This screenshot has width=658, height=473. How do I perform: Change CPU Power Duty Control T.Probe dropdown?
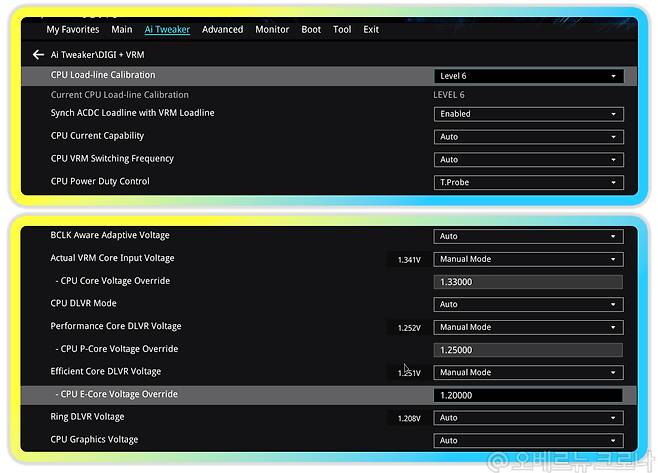(528, 183)
